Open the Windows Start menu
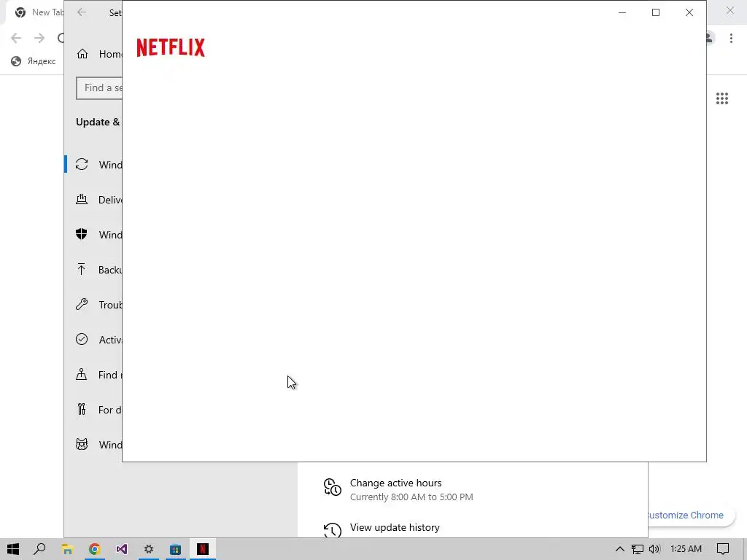Viewport: 747px width, 560px height. click(13, 549)
